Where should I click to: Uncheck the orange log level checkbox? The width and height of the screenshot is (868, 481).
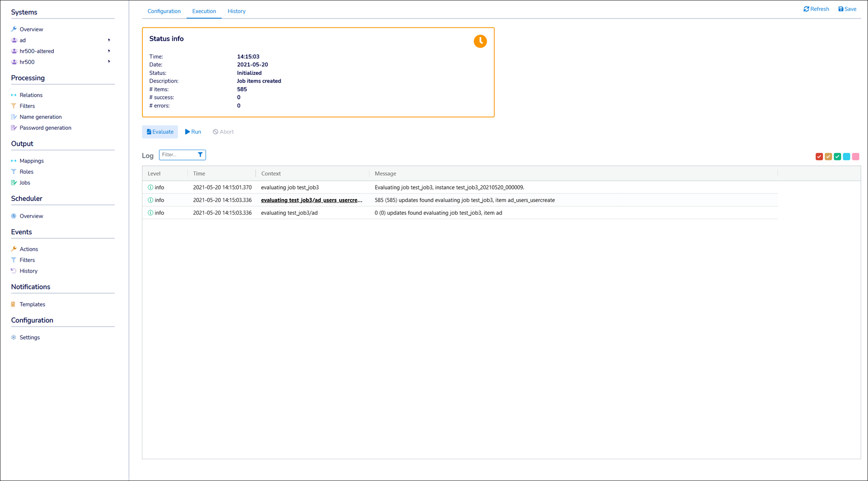tap(828, 156)
